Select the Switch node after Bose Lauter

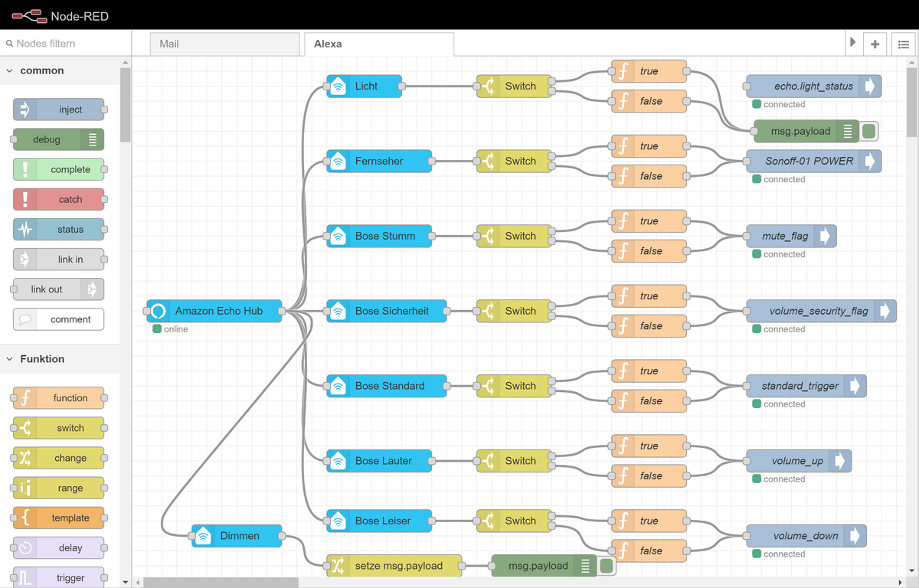514,461
